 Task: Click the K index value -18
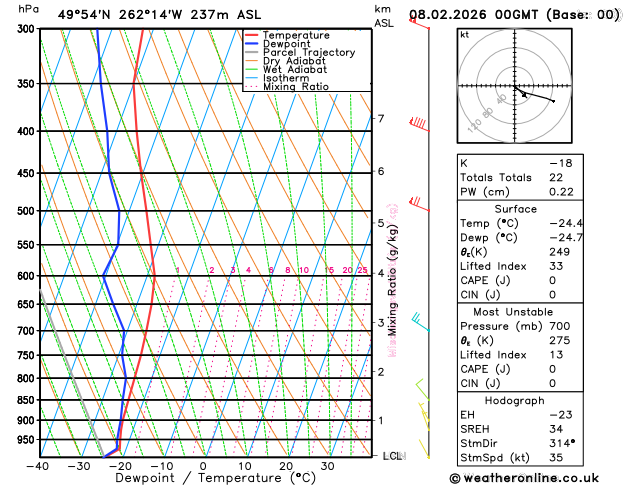pos(561,163)
